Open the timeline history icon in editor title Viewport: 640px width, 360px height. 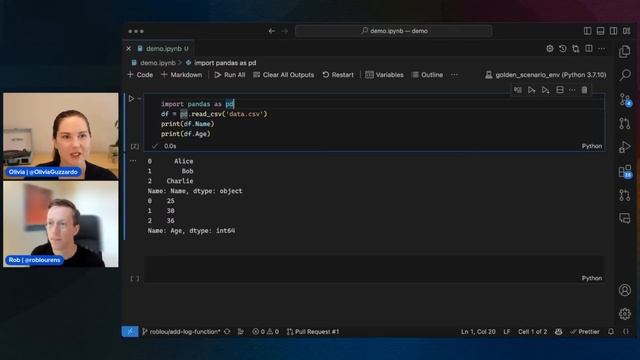click(563, 49)
